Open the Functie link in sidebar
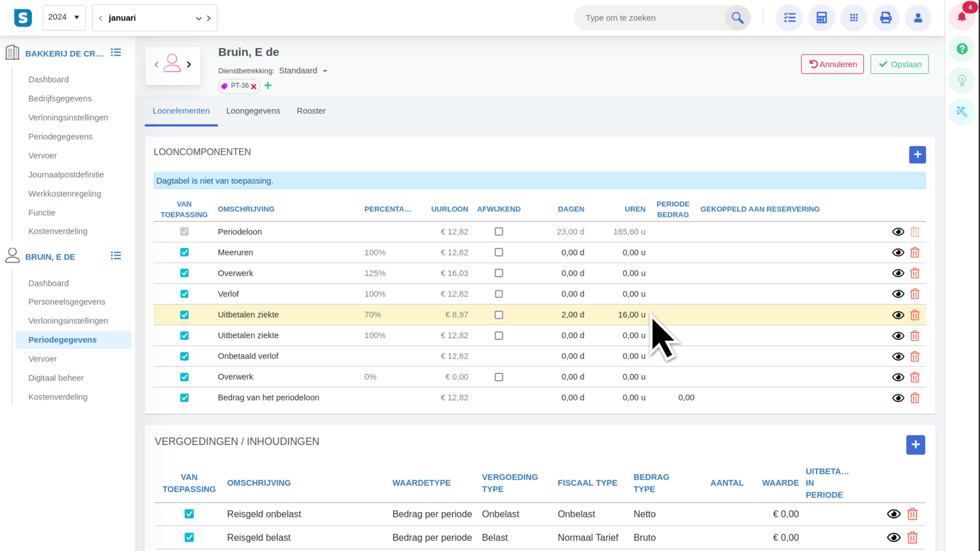The height and width of the screenshot is (551, 980). 42,212
